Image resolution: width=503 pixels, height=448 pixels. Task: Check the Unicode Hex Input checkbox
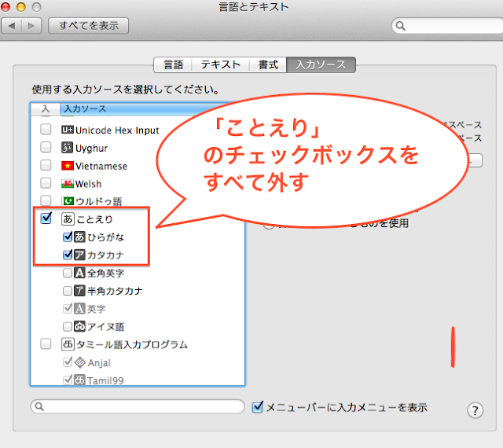point(46,130)
